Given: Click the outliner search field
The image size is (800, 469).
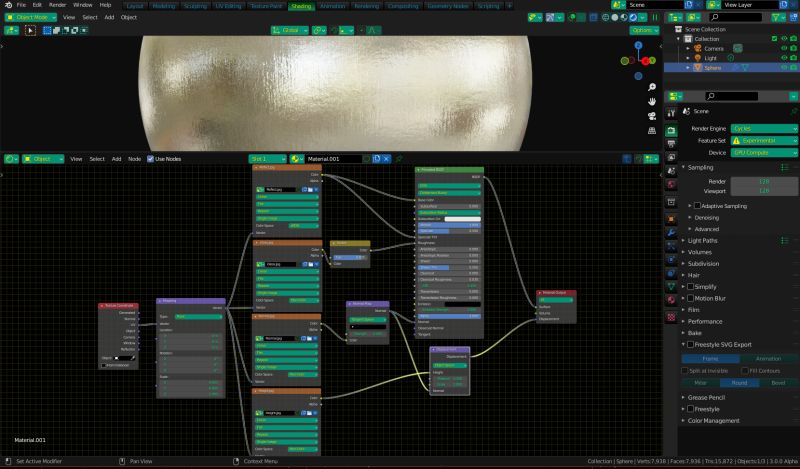Looking at the screenshot, I should click(735, 17).
